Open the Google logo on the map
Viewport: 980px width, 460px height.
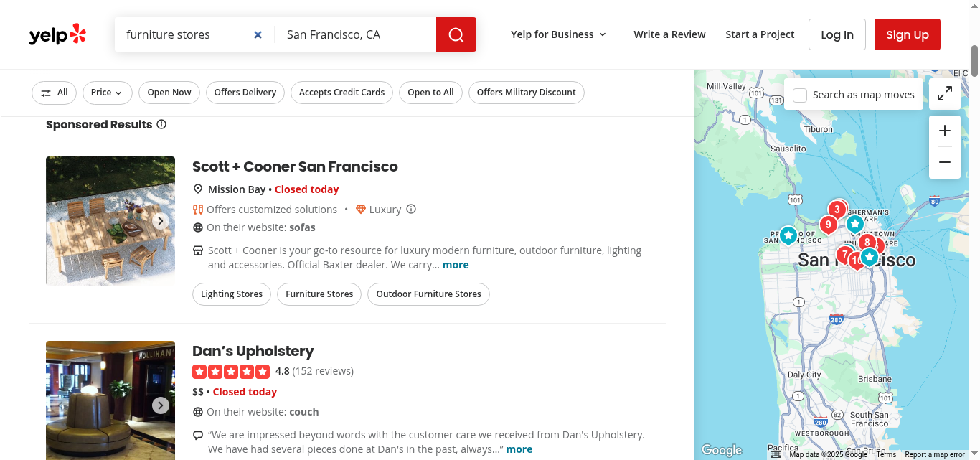coord(721,450)
